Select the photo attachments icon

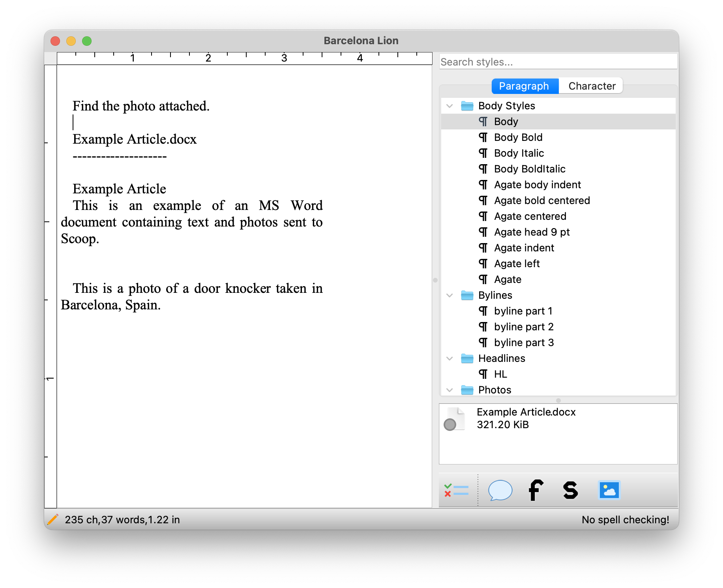[609, 490]
